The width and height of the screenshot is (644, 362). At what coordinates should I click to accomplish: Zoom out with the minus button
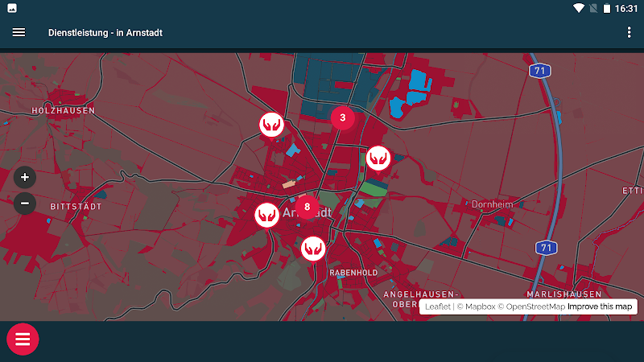click(x=25, y=203)
